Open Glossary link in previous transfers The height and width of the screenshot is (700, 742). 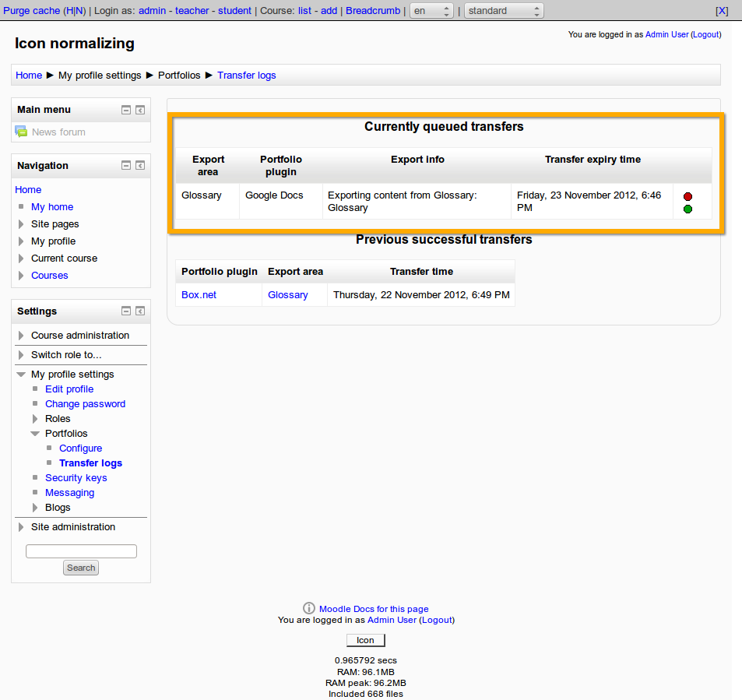(288, 295)
